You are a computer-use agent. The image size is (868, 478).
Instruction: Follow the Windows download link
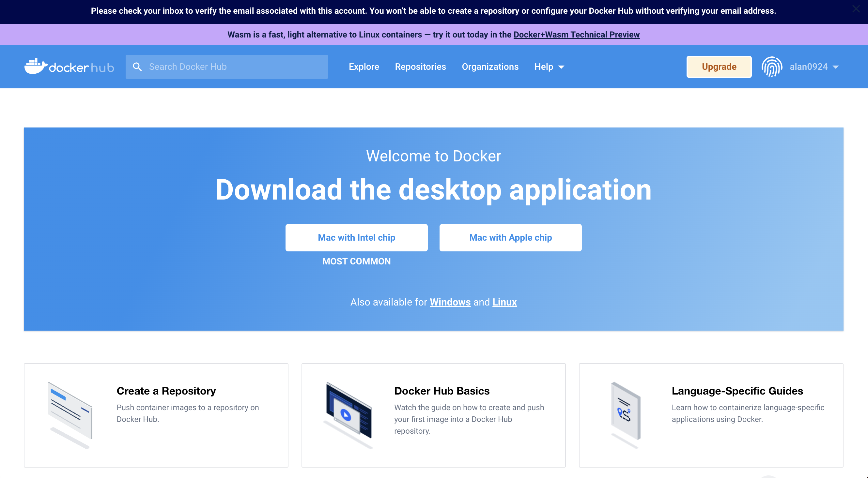coord(450,302)
